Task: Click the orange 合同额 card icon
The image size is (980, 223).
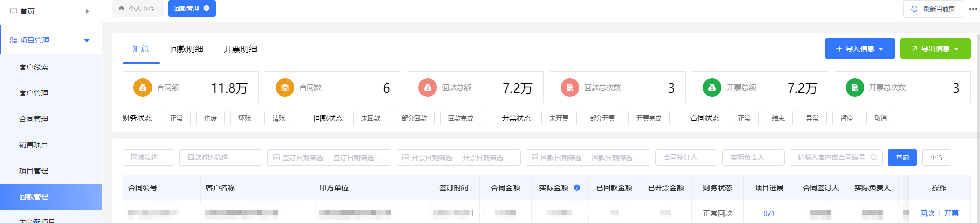Action: [x=143, y=87]
